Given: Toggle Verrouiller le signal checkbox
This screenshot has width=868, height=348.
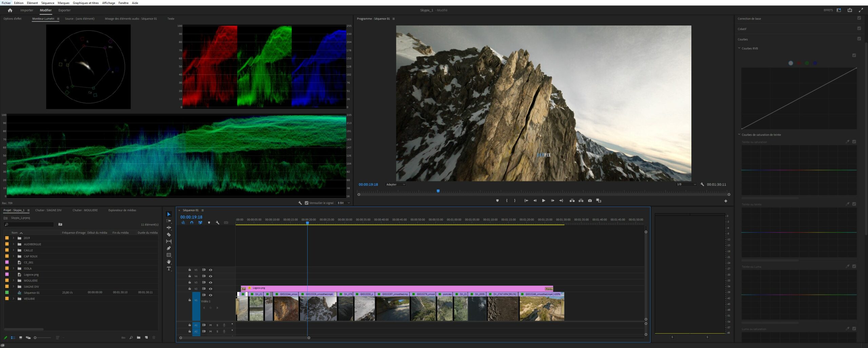Looking at the screenshot, I should coord(307,203).
